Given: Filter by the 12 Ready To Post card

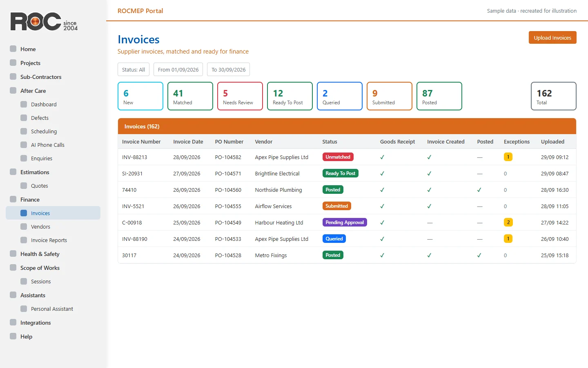Looking at the screenshot, I should (290, 96).
